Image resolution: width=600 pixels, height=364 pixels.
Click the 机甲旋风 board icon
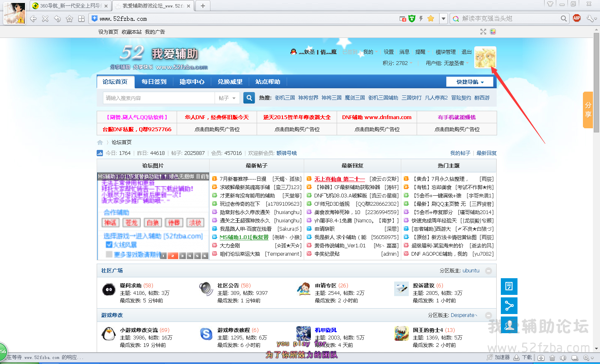coord(303,334)
